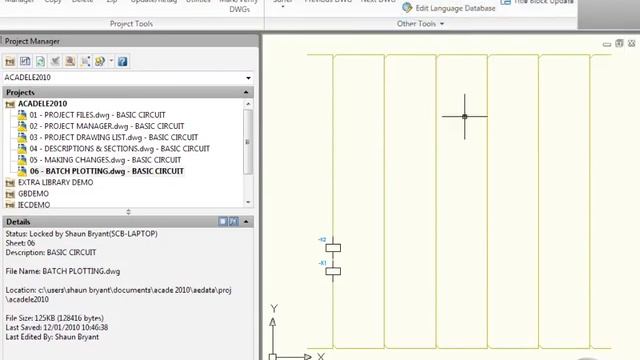This screenshot has width=640, height=360.
Task: Open the ACADELE2010 project selection dropdown
Action: coord(248,78)
